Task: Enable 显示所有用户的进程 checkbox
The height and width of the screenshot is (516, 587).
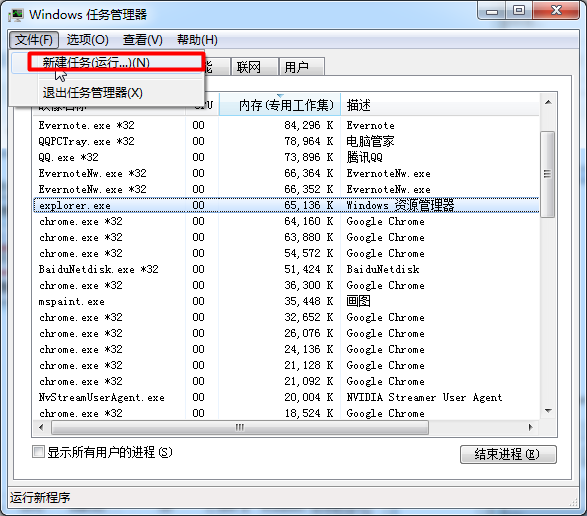Action: pyautogui.click(x=38, y=452)
